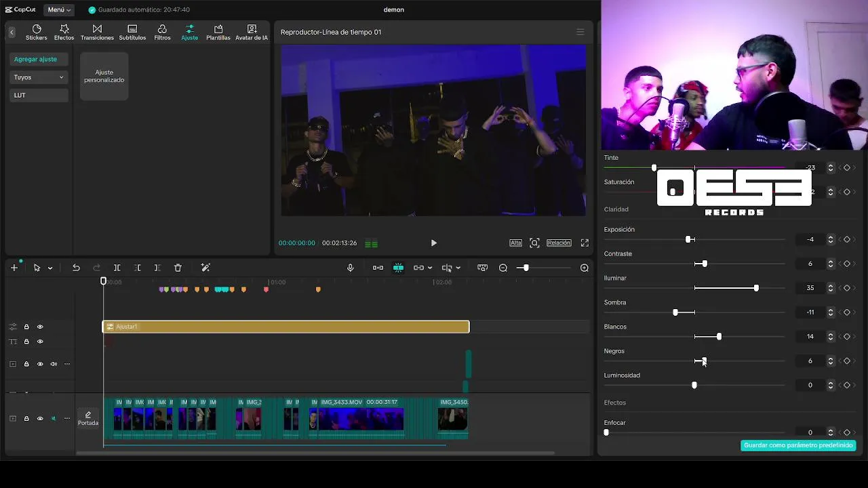Open the Stickers panel

(x=37, y=33)
